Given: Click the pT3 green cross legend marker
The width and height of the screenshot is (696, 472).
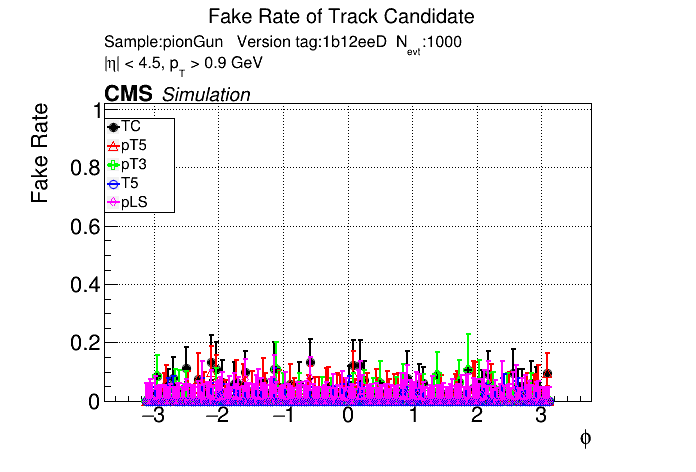Looking at the screenshot, I should (114, 165).
